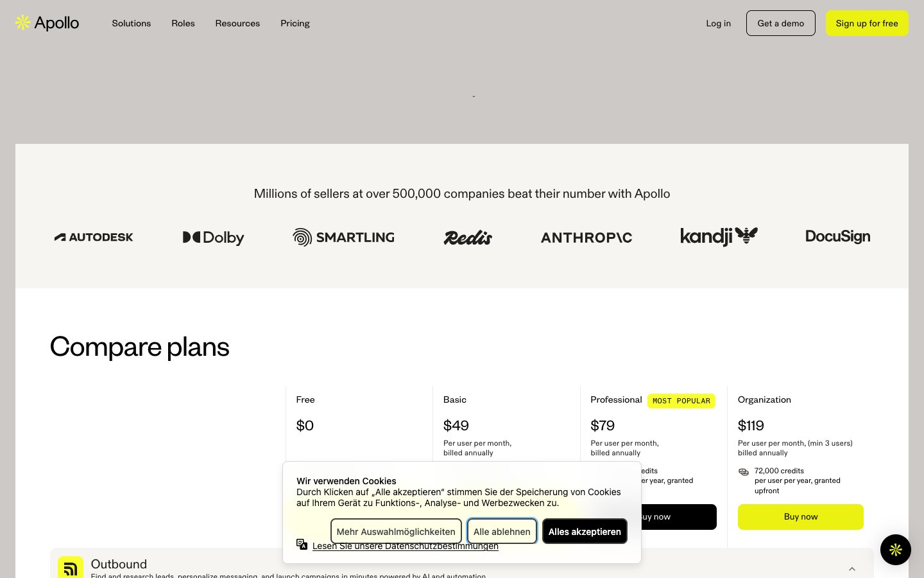Open the Datenschutzbestimmungen link

click(406, 546)
